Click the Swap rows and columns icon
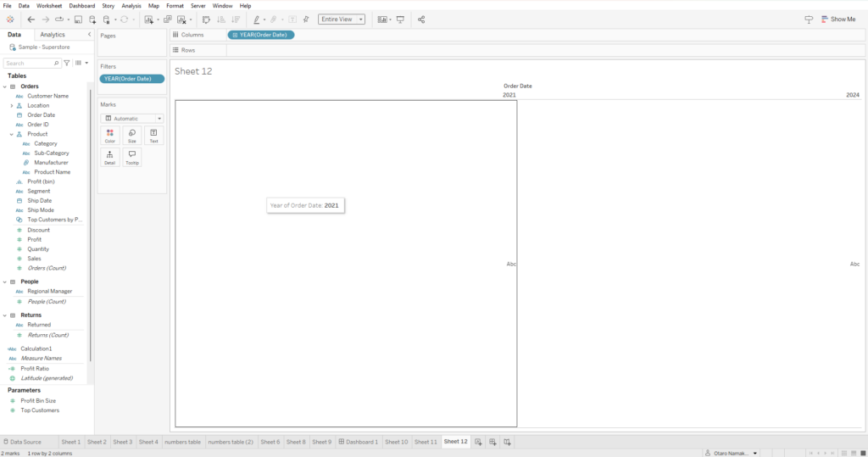Image resolution: width=868 pixels, height=457 pixels. pyautogui.click(x=206, y=20)
